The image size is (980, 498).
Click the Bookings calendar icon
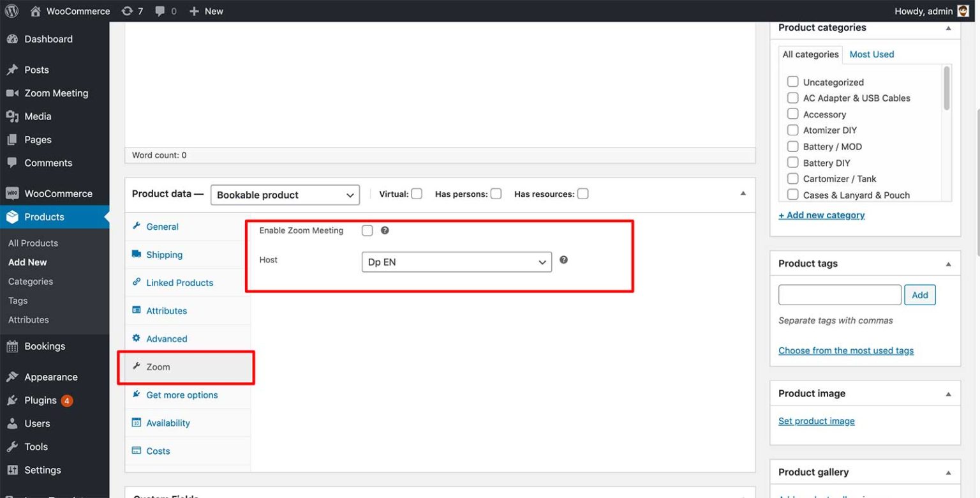pos(11,345)
